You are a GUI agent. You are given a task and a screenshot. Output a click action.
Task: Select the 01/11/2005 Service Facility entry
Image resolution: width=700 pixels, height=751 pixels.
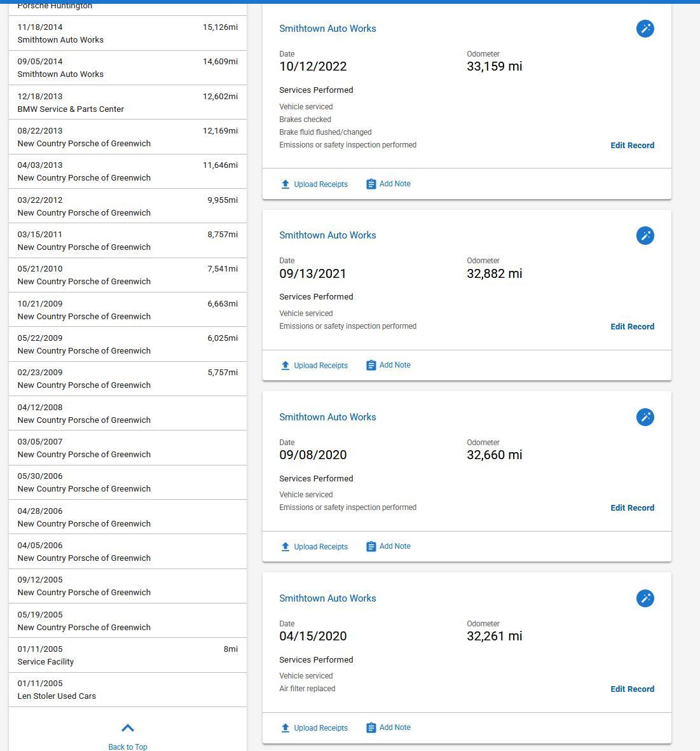(x=127, y=655)
